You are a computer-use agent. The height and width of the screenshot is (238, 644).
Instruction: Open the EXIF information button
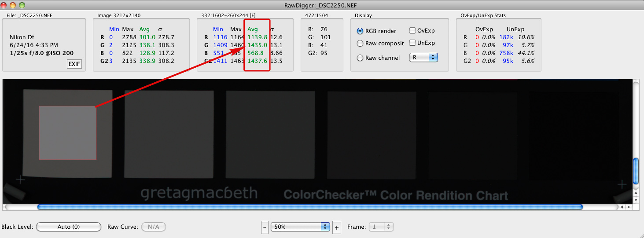tap(74, 64)
